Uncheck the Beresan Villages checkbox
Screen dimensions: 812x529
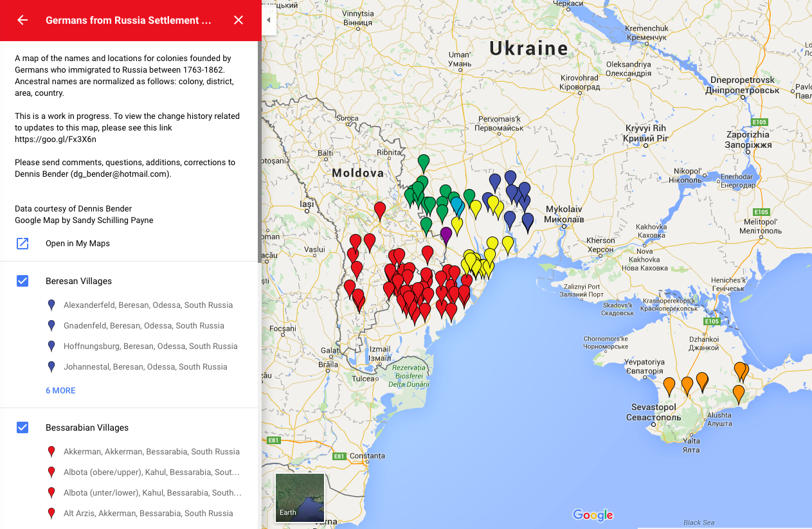[x=23, y=281]
